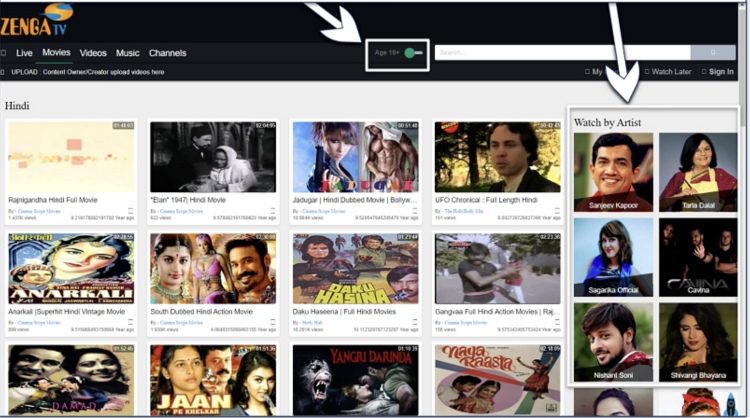Click the small square icon on South Dubbed card
This screenshot has height=418, width=750.
point(273,322)
